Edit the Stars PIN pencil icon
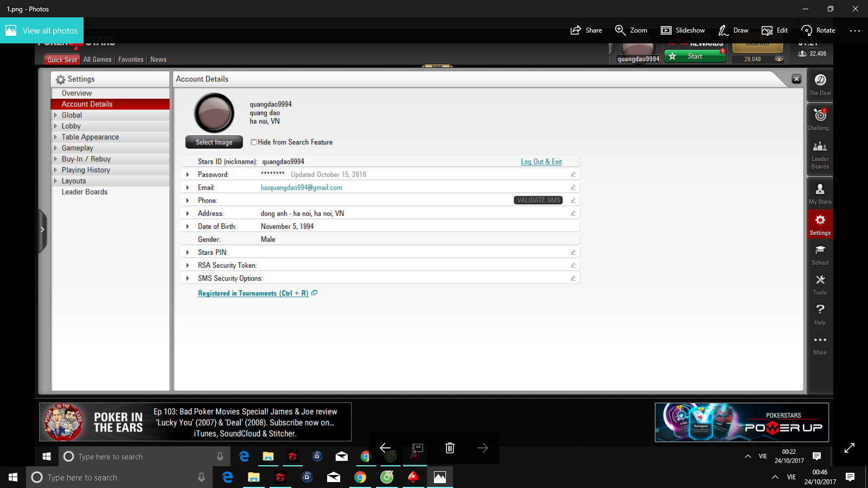This screenshot has height=488, width=868. point(573,253)
